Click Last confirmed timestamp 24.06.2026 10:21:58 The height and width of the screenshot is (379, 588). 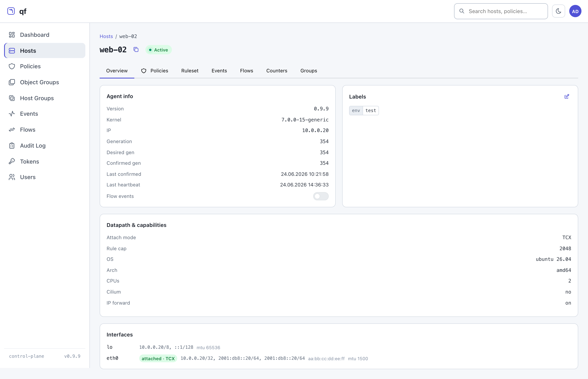point(305,174)
